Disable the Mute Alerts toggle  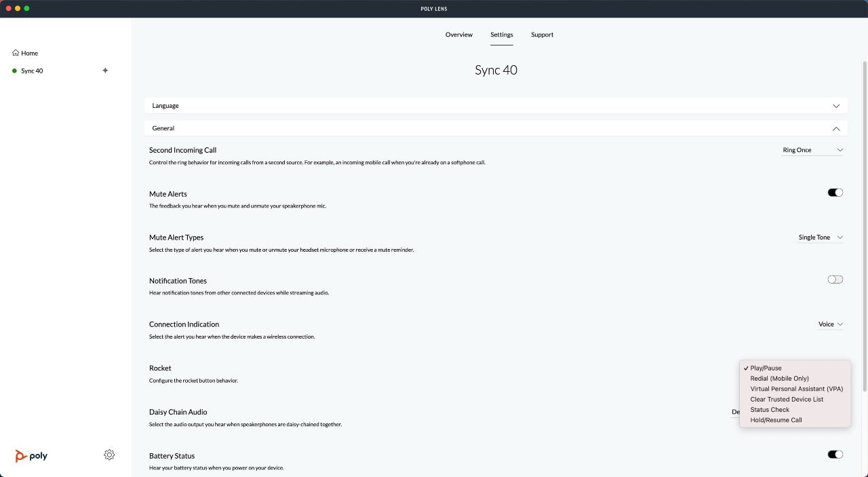pyautogui.click(x=835, y=193)
